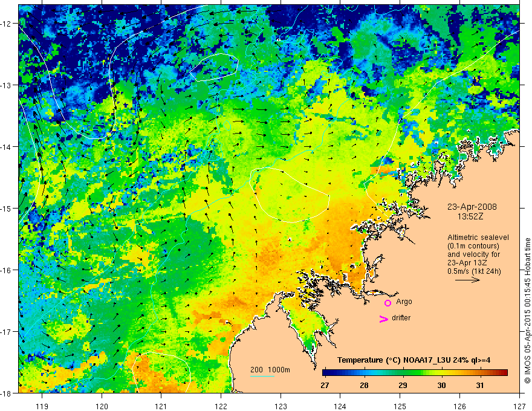Click the latitude axis label -17
Screen dimensions: 532x411
click(6, 332)
